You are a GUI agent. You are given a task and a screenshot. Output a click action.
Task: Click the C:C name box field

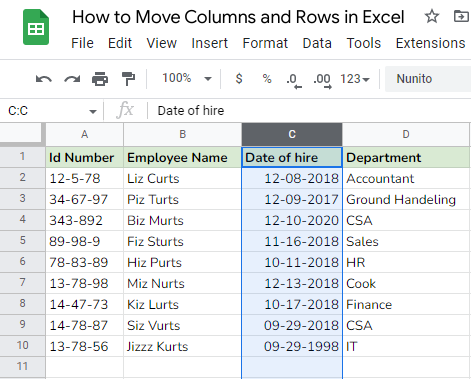(52, 111)
